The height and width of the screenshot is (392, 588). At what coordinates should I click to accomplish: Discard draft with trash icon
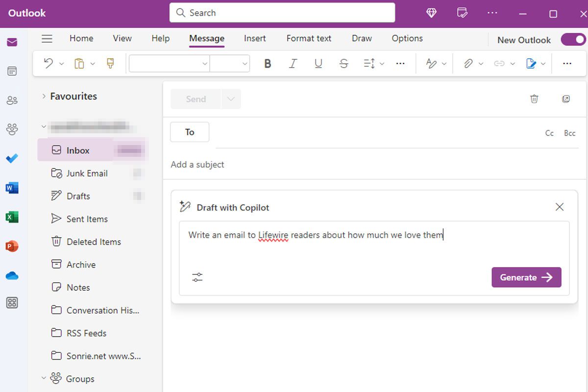(534, 99)
